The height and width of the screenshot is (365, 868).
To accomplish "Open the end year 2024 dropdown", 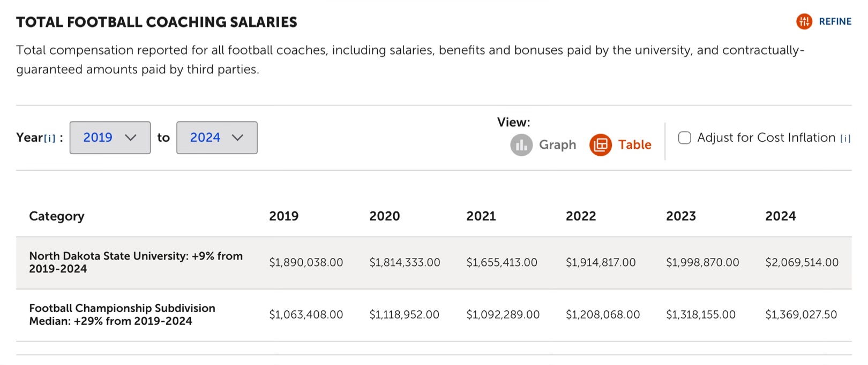I will [x=216, y=138].
